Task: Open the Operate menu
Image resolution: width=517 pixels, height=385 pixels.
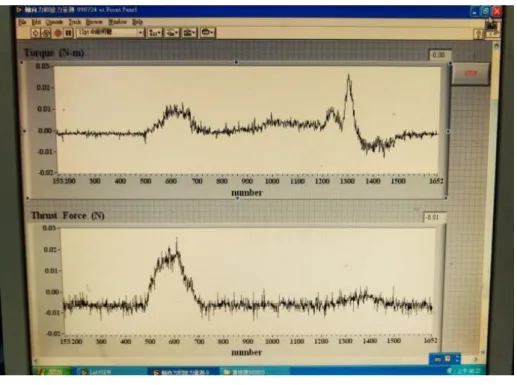Action: click(54, 22)
